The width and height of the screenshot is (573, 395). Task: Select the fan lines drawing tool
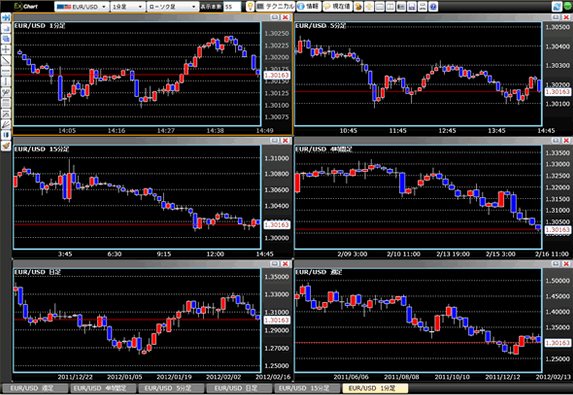pyautogui.click(x=6, y=124)
